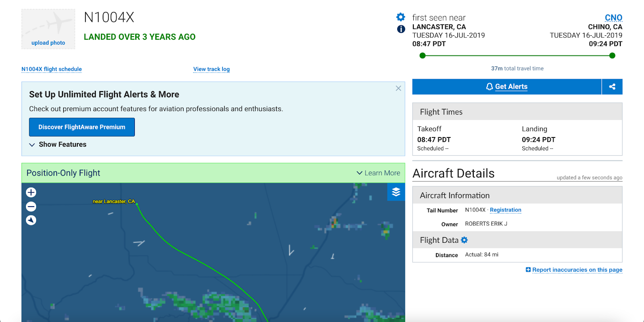Viewport: 644px width, 322px height.
Task: Click the map zoom out button
Action: pyautogui.click(x=31, y=207)
